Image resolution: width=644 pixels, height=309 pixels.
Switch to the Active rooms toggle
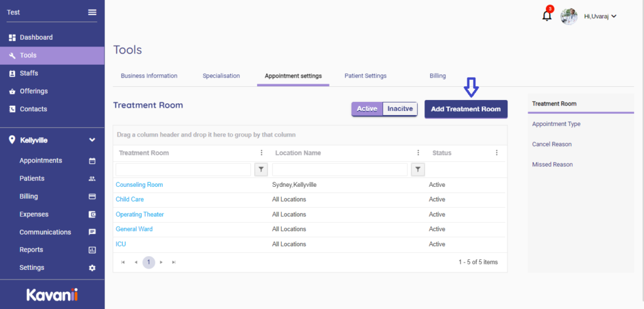click(x=367, y=109)
